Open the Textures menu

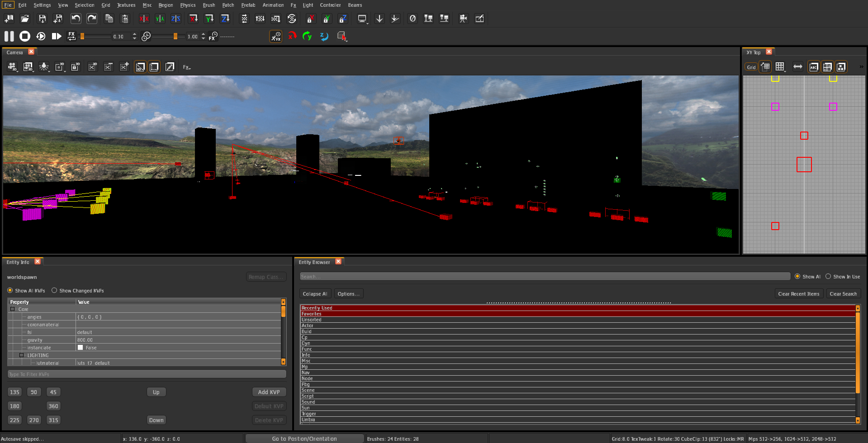(x=126, y=5)
